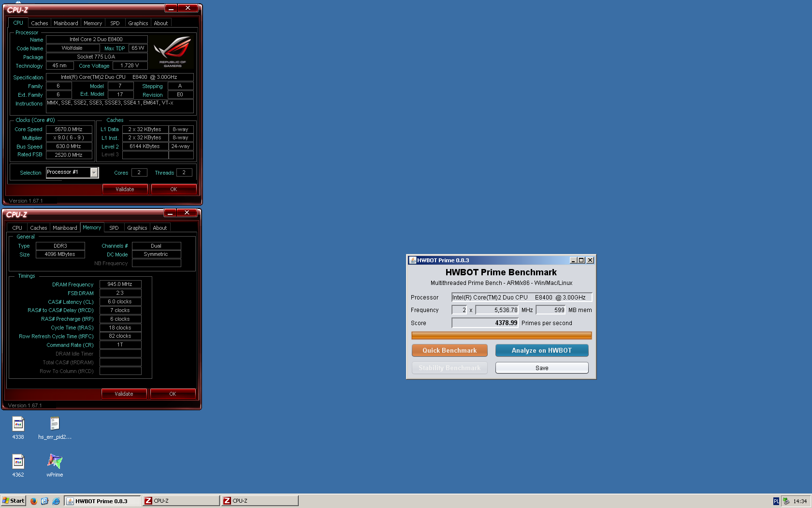Click the PL language indicator in tray
Viewport: 812px width, 508px height.
pyautogui.click(x=776, y=501)
